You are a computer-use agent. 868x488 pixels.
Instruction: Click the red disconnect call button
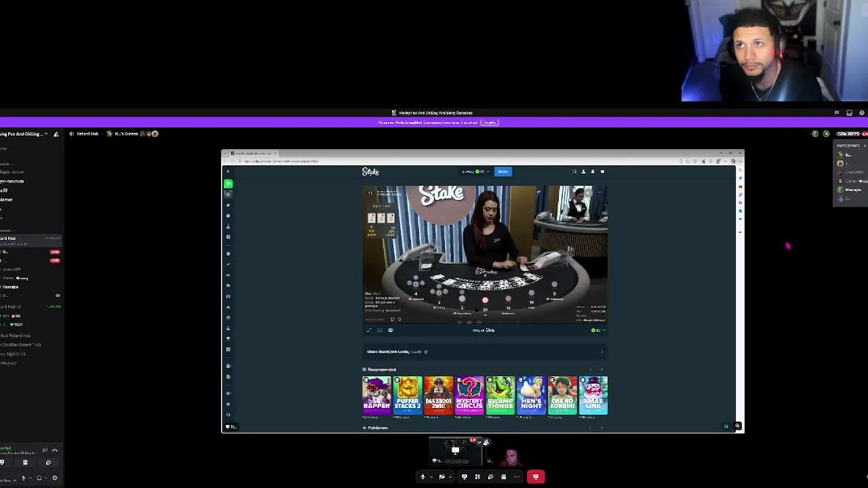tap(536, 477)
